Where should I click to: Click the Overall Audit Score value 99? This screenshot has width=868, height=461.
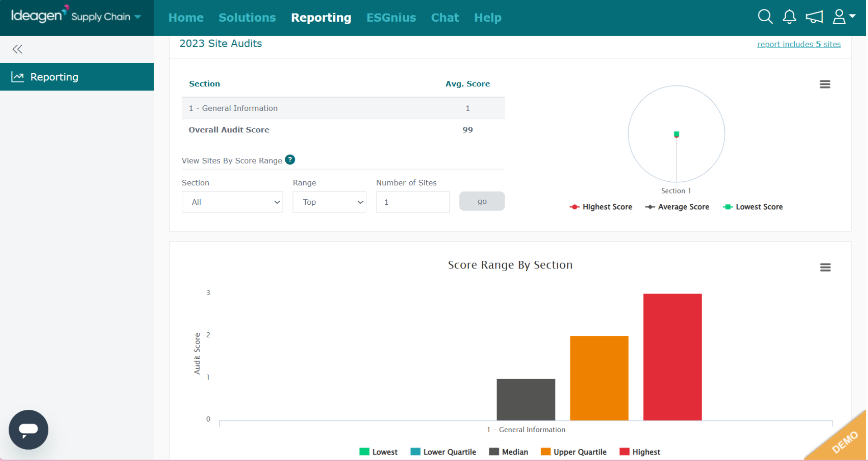(467, 130)
